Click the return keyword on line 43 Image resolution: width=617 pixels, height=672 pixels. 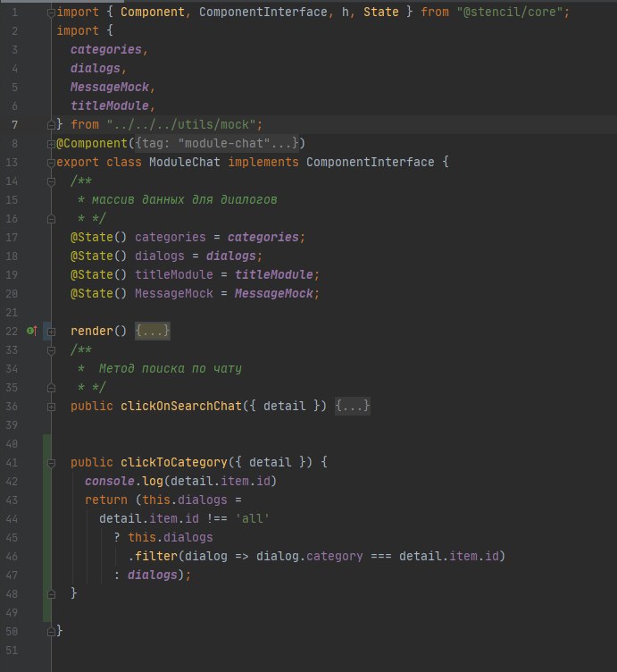pos(106,500)
